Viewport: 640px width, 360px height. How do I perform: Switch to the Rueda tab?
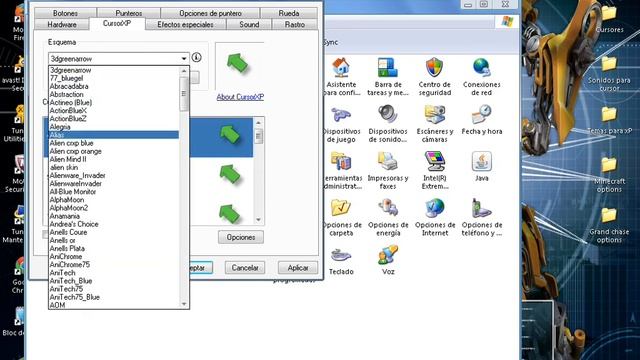pos(289,13)
